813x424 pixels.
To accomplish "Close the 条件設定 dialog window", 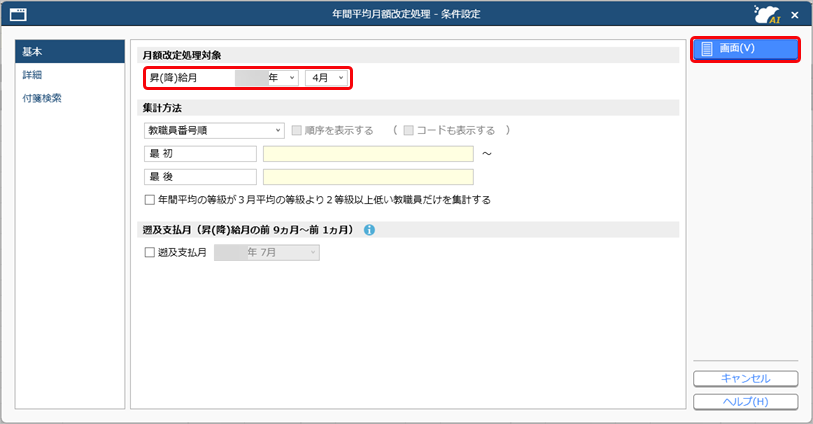I will 794,15.
